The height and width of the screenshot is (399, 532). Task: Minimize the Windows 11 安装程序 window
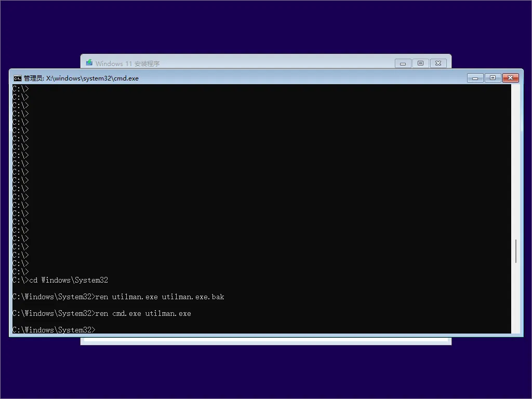click(x=403, y=63)
